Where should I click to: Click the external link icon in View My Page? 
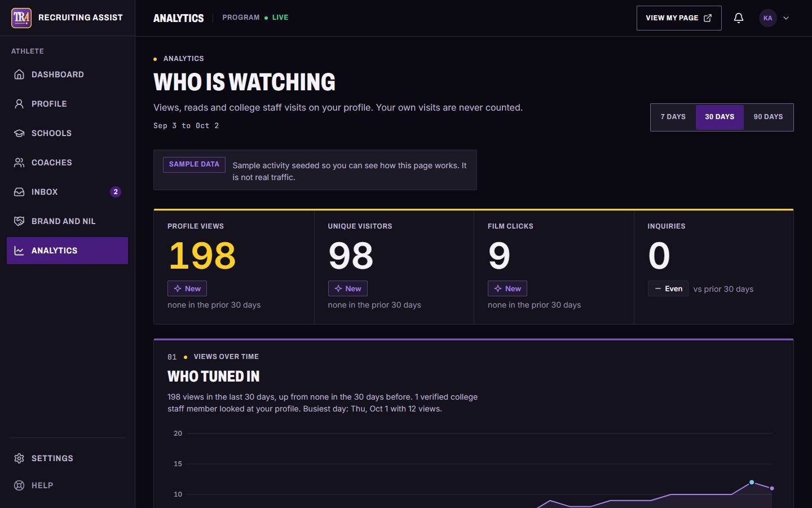click(708, 18)
